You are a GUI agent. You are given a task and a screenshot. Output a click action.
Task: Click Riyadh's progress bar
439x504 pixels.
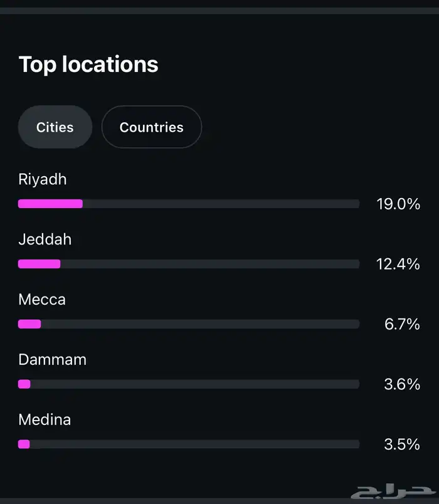188,204
